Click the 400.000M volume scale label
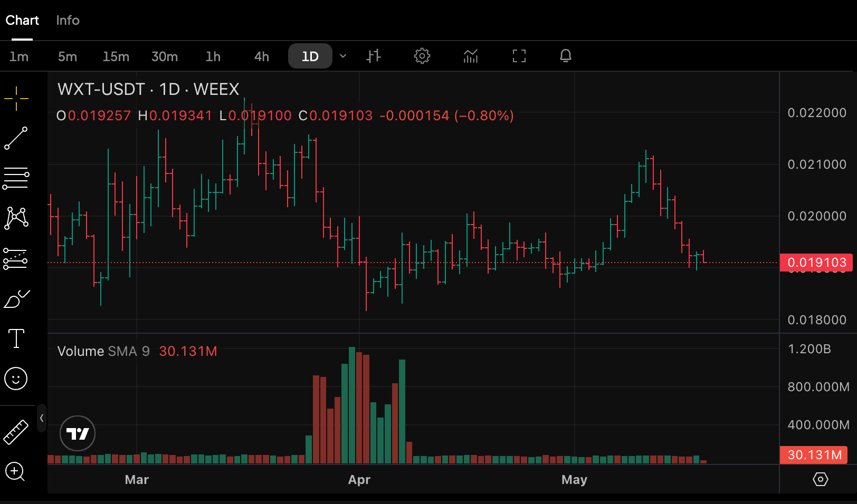 pos(818,425)
